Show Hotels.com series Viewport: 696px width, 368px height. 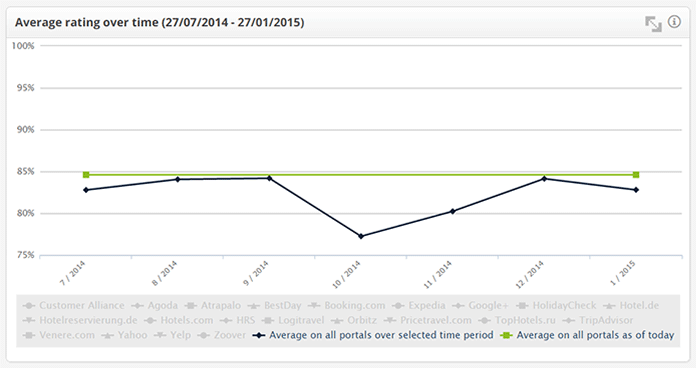point(178,320)
